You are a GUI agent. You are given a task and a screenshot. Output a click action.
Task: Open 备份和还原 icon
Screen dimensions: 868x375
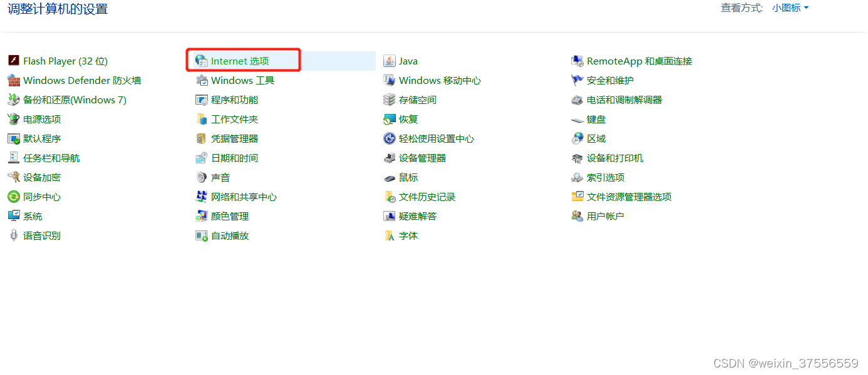click(x=13, y=100)
